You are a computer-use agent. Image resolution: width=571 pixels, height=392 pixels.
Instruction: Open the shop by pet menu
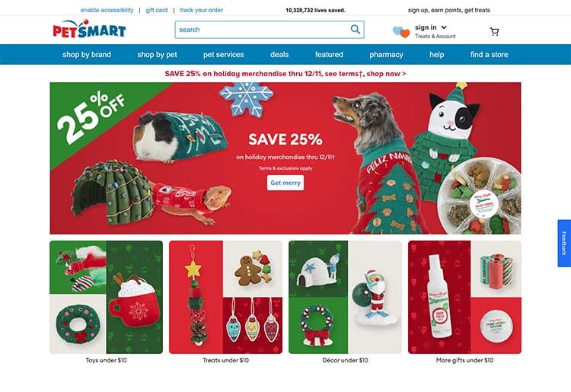(157, 55)
